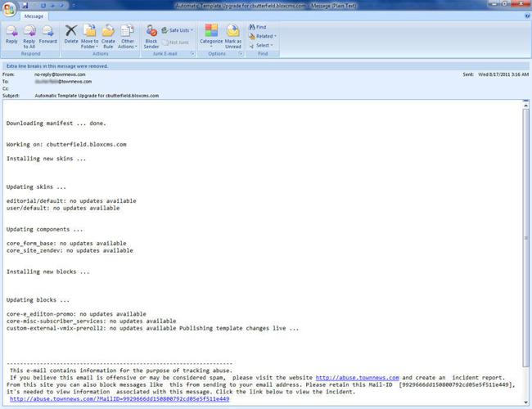The width and height of the screenshot is (532, 409).
Task: Click the Create Rule icon
Action: 108,37
